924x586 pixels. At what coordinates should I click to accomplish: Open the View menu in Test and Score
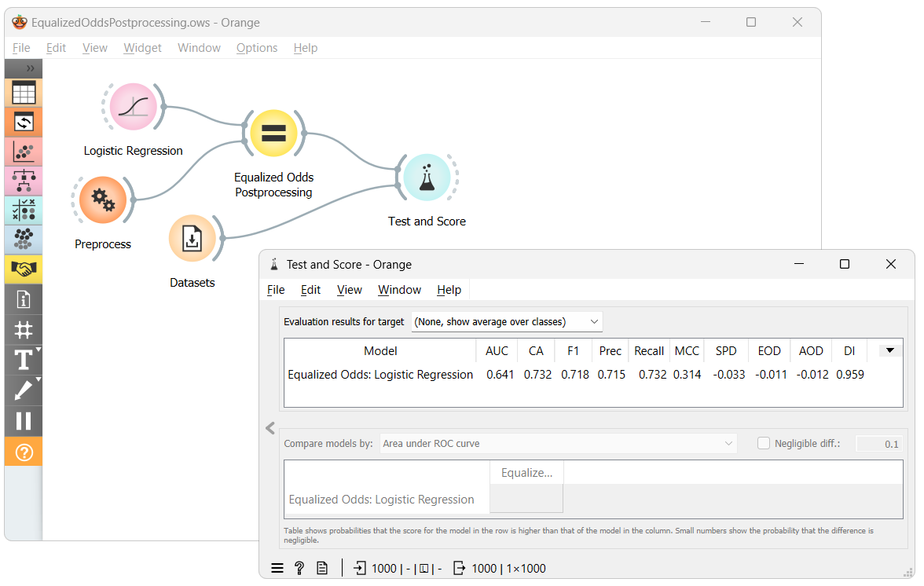pyautogui.click(x=350, y=290)
